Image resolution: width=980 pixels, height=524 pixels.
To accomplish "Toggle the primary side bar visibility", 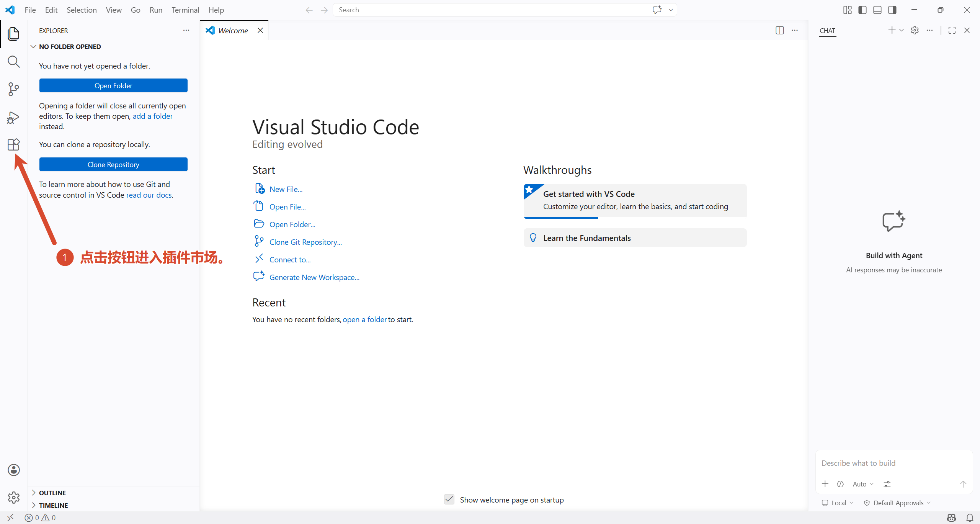I will coord(862,10).
